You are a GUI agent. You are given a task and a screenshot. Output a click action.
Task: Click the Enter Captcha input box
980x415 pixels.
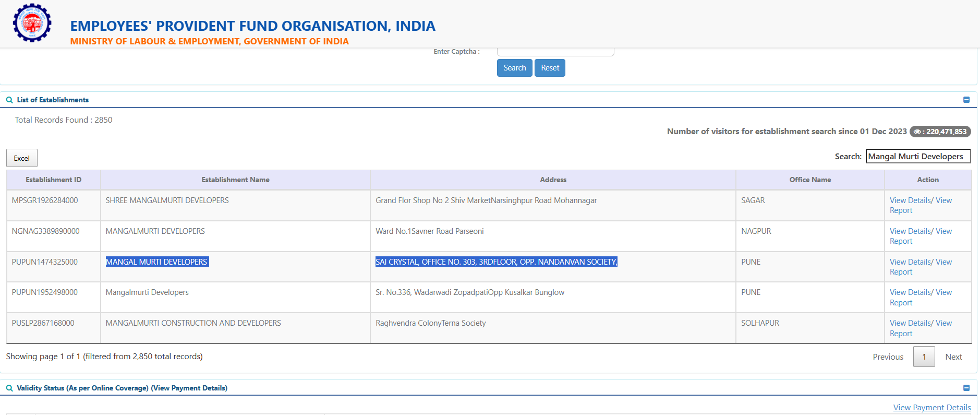[x=555, y=52]
